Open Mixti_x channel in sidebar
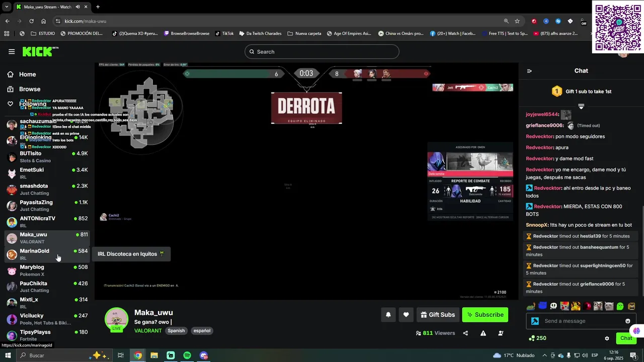Viewport: 644px width, 362px height. tap(47, 303)
